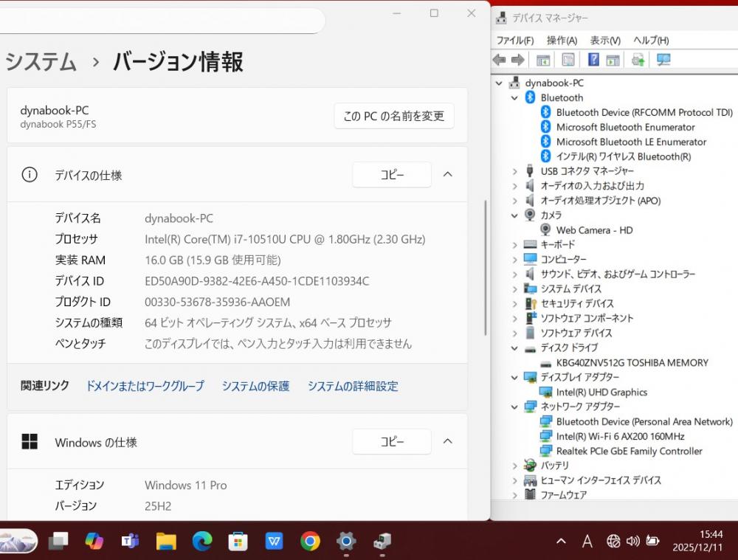Expand the バッテリ category
This screenshot has height=560, width=738.
tap(515, 466)
